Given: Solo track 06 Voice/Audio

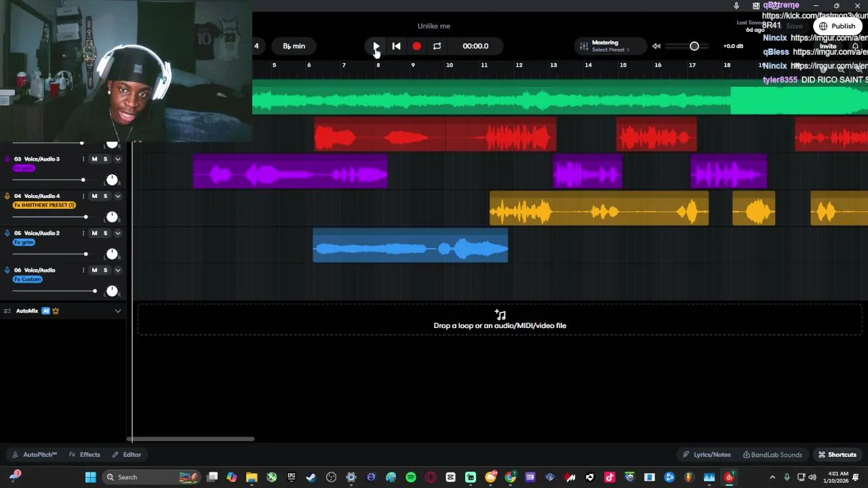Looking at the screenshot, I should [x=105, y=270].
